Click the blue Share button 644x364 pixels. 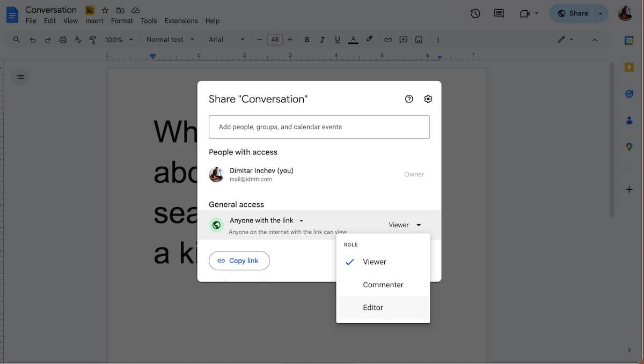pos(573,13)
